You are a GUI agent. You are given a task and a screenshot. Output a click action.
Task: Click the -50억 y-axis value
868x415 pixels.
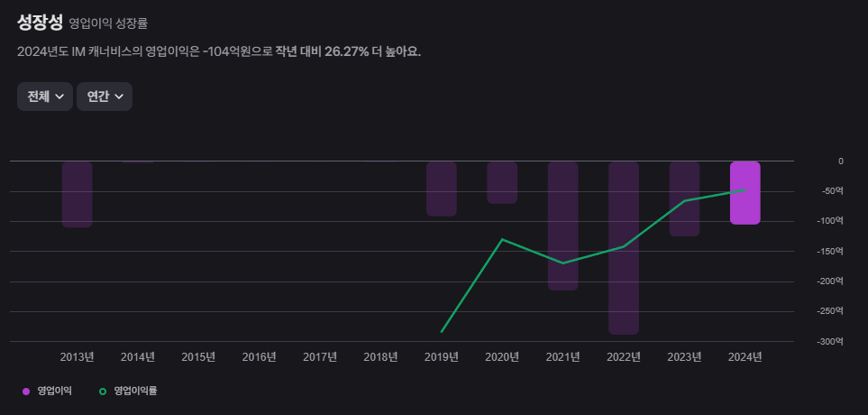tap(833, 191)
